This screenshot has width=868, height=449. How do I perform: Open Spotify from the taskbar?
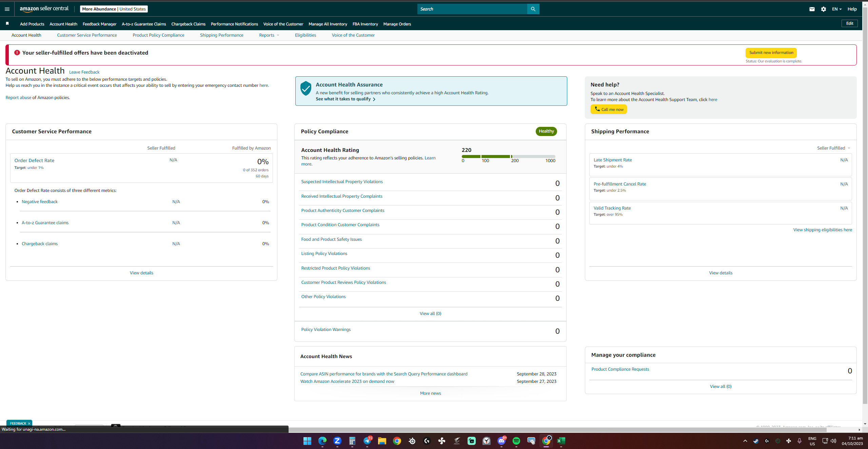click(x=516, y=441)
